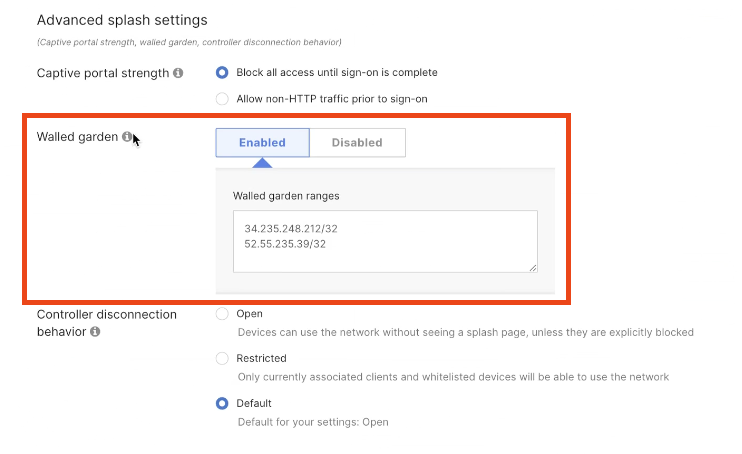Pick the Default disconnection behavior option

[222, 403]
